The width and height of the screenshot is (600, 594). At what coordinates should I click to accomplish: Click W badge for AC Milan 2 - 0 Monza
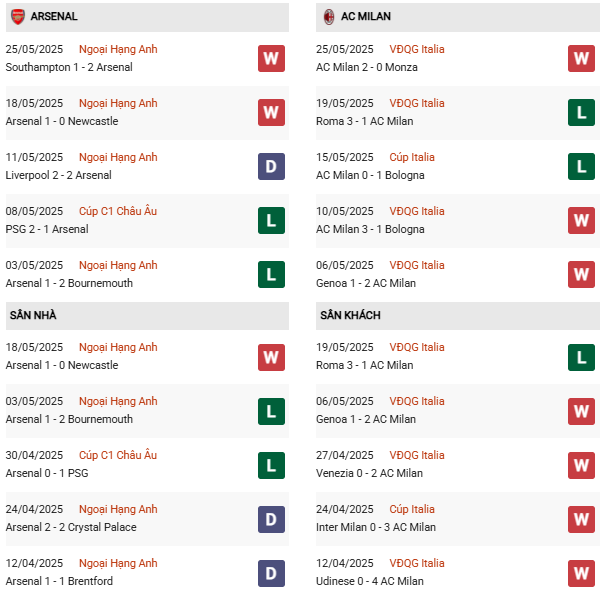(x=581, y=58)
